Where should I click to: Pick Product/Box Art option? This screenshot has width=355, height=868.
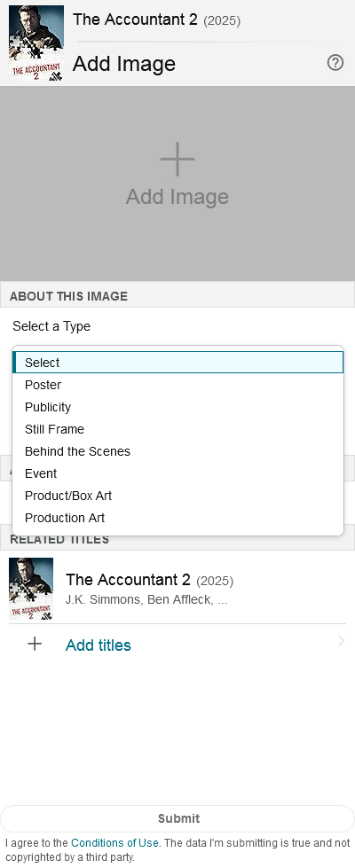coord(177,496)
